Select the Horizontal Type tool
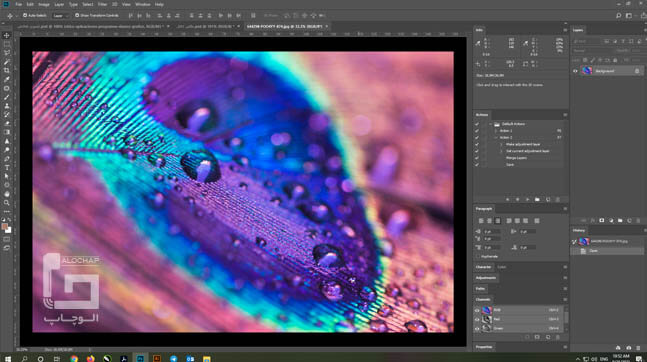The height and width of the screenshot is (362, 647). tap(7, 168)
